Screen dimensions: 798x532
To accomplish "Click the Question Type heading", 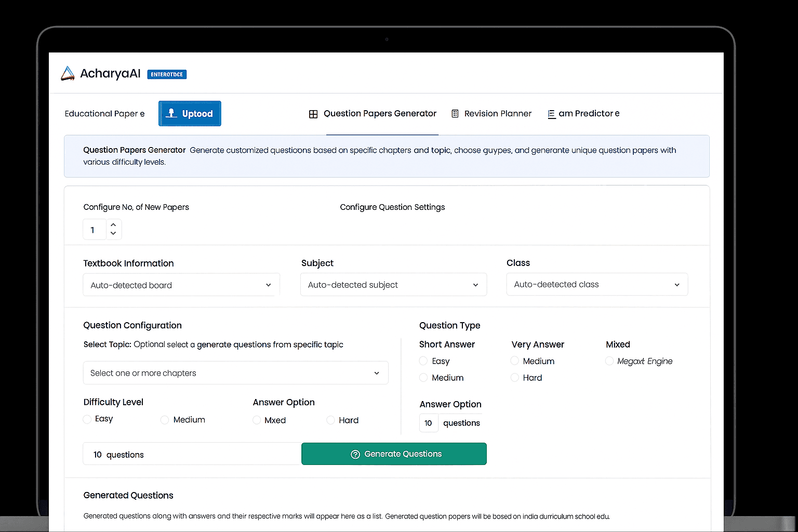I will [x=449, y=325].
